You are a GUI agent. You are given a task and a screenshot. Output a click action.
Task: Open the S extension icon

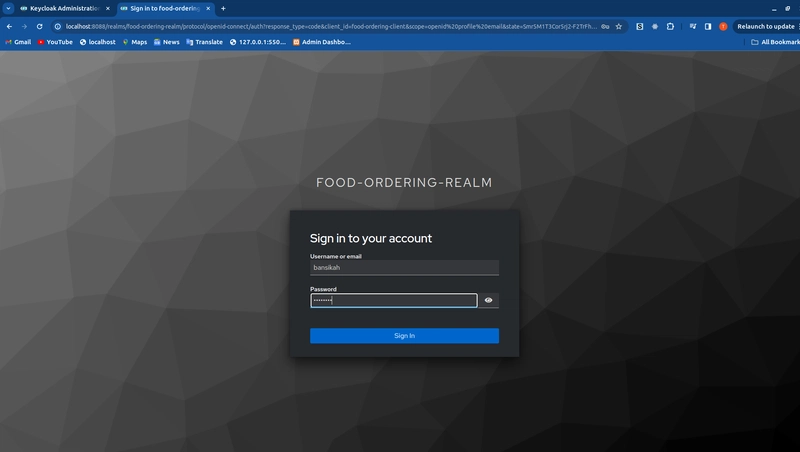pyautogui.click(x=639, y=27)
